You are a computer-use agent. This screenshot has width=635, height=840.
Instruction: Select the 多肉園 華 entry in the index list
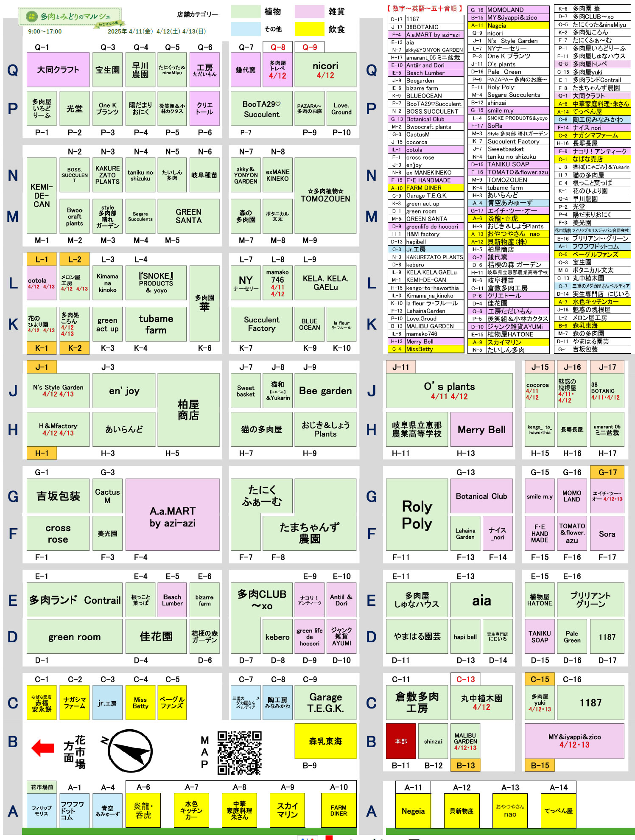click(592, 8)
